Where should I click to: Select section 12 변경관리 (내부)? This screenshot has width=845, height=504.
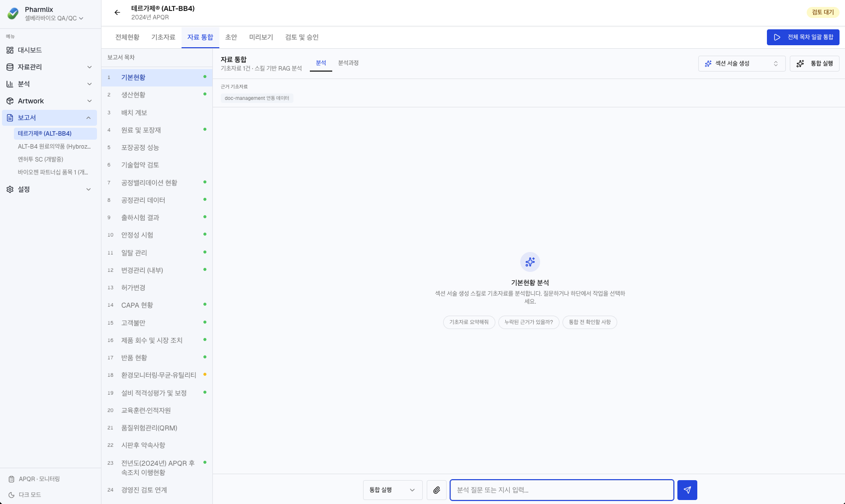click(157, 270)
